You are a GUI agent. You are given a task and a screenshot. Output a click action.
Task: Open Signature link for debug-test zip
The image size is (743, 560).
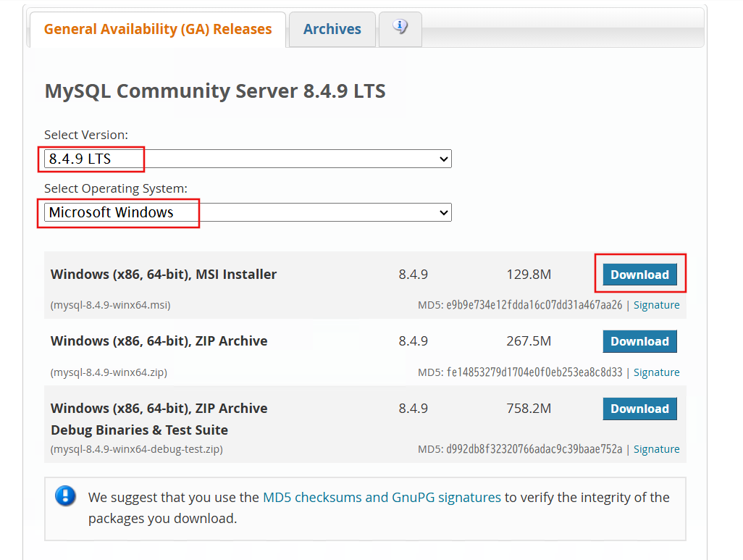tap(656, 449)
